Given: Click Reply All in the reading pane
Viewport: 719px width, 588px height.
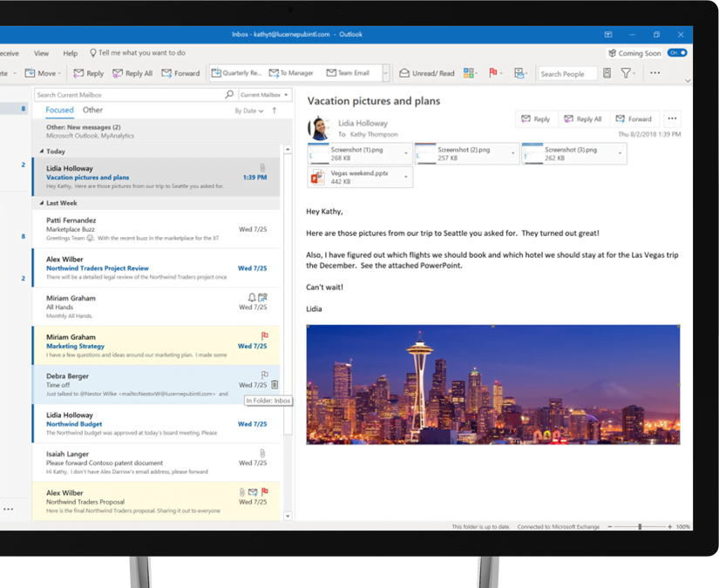Looking at the screenshot, I should (x=583, y=118).
